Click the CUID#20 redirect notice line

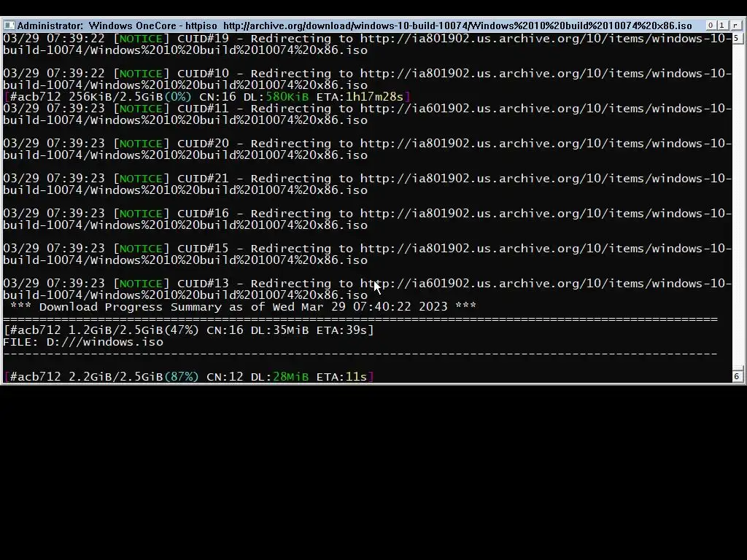[x=368, y=149]
